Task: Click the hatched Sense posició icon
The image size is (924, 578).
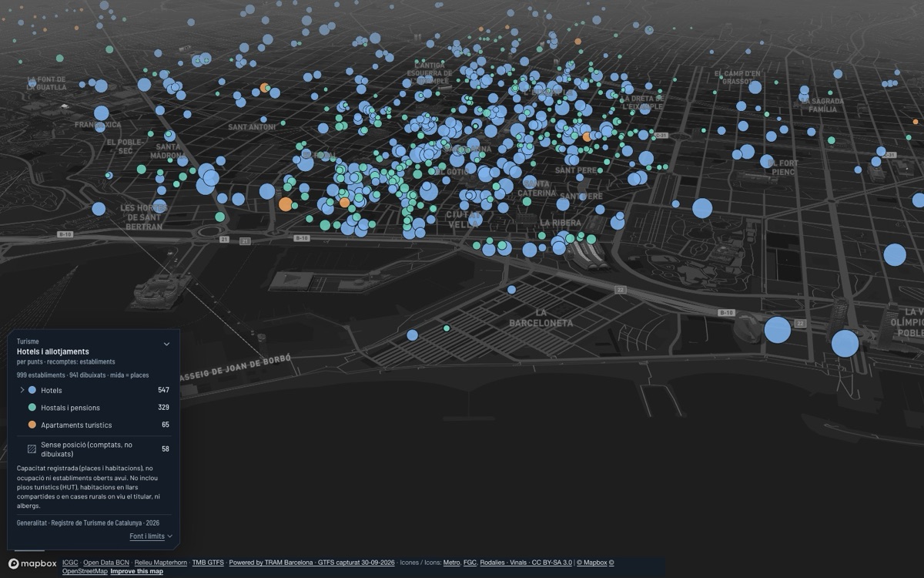Action: pos(32,449)
